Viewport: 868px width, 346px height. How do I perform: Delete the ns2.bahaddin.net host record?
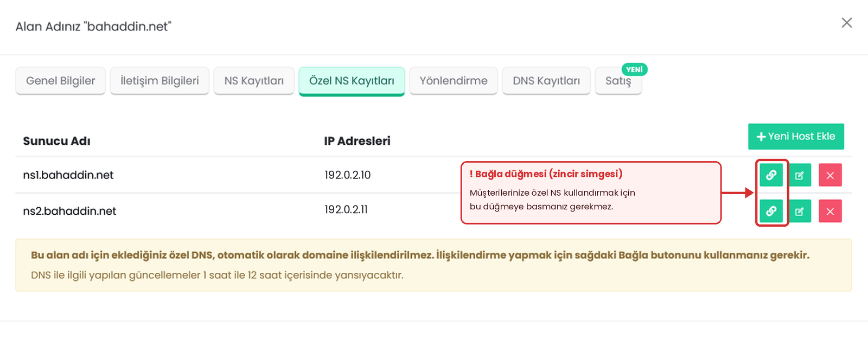(830, 211)
